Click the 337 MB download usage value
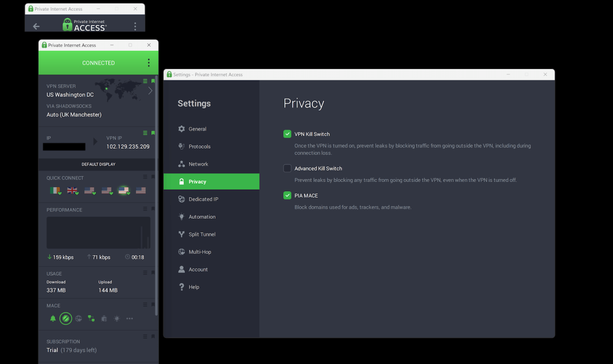This screenshot has width=613, height=364. tap(56, 290)
